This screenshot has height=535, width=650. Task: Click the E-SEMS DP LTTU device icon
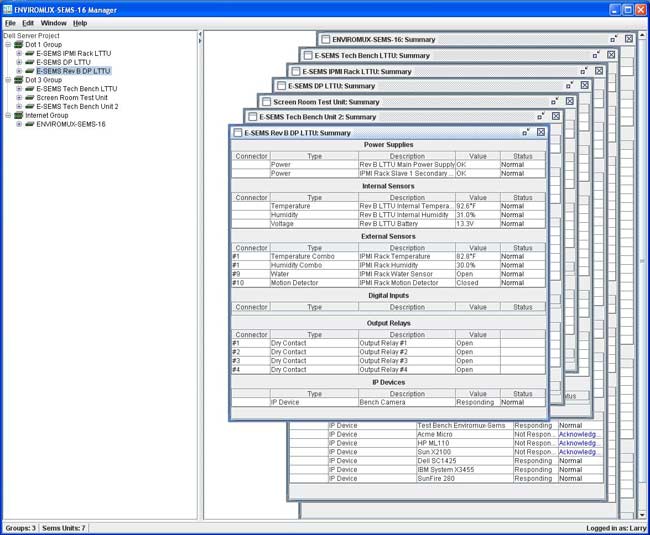[30, 62]
